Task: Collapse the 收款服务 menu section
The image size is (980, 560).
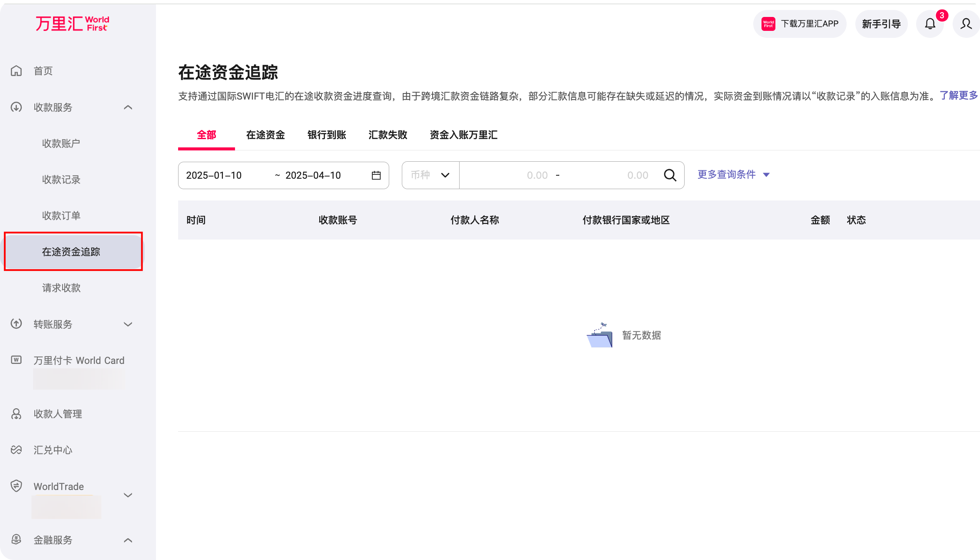Action: pyautogui.click(x=128, y=107)
